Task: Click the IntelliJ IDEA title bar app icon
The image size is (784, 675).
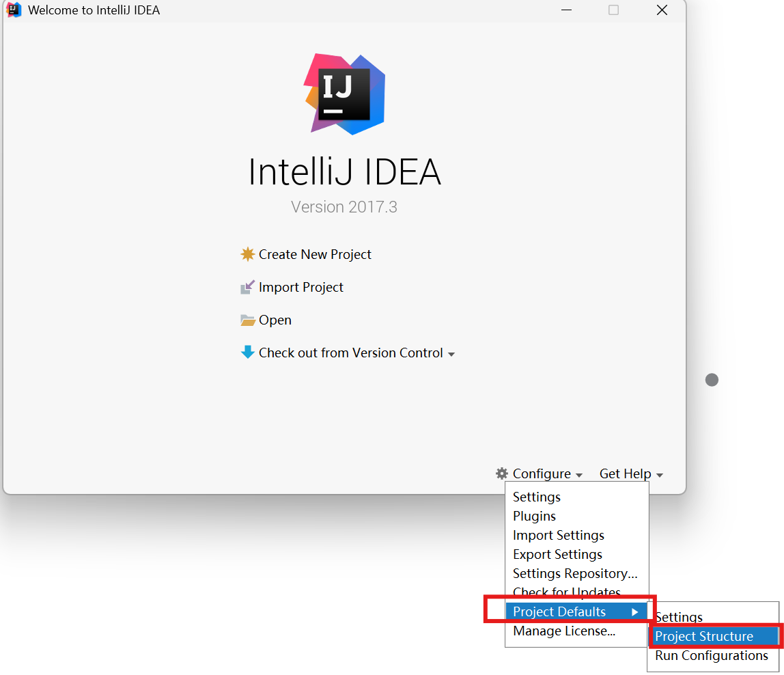Action: (x=14, y=10)
